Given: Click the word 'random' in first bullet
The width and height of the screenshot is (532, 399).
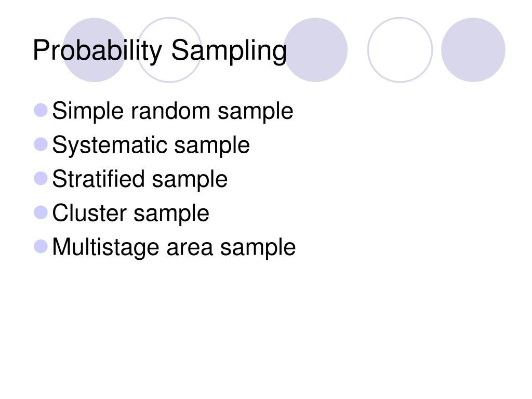Looking at the screenshot, I should [170, 111].
